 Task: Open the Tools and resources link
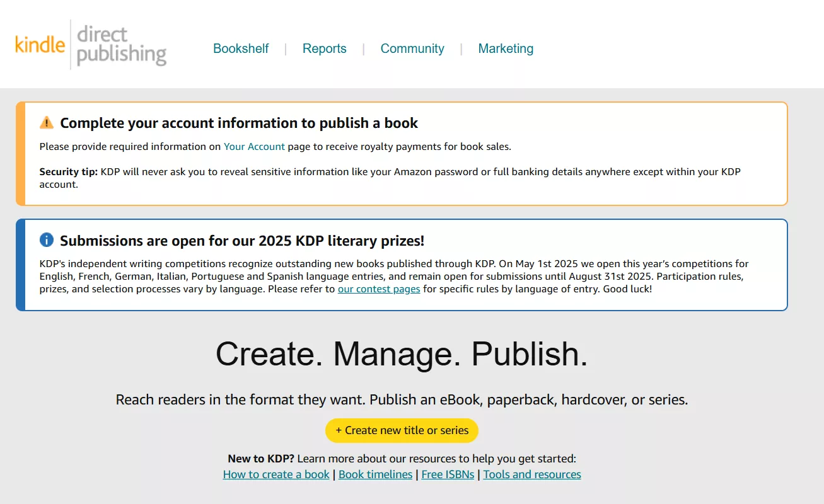tap(532, 474)
